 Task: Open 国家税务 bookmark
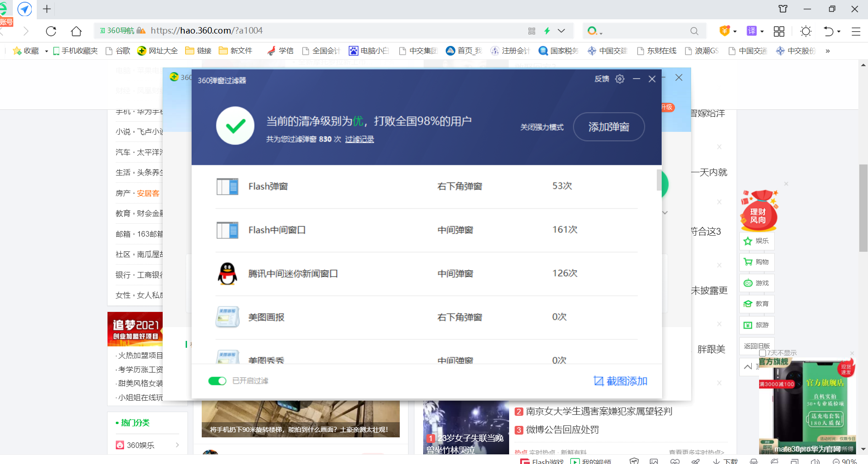[558, 51]
